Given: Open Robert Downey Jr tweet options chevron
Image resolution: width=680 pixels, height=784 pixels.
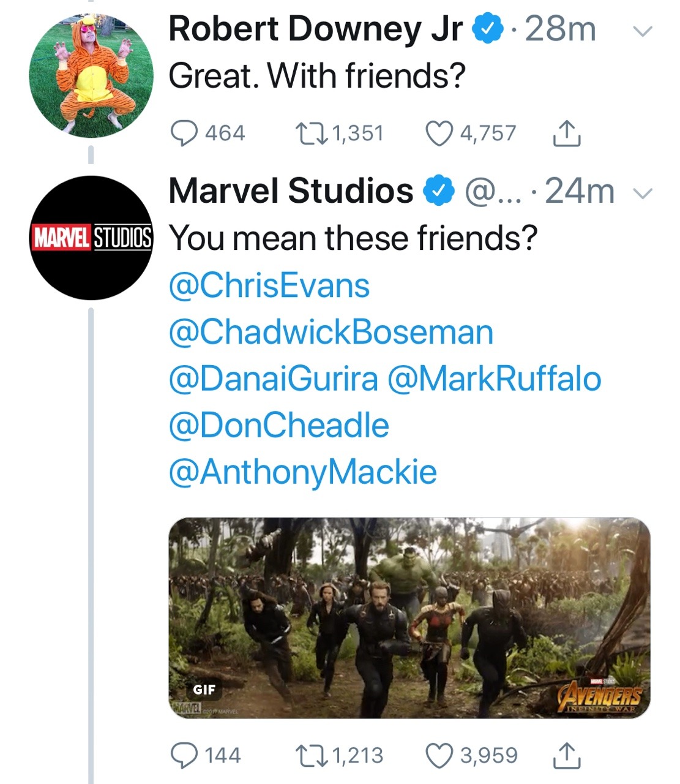Looking at the screenshot, I should click(643, 31).
